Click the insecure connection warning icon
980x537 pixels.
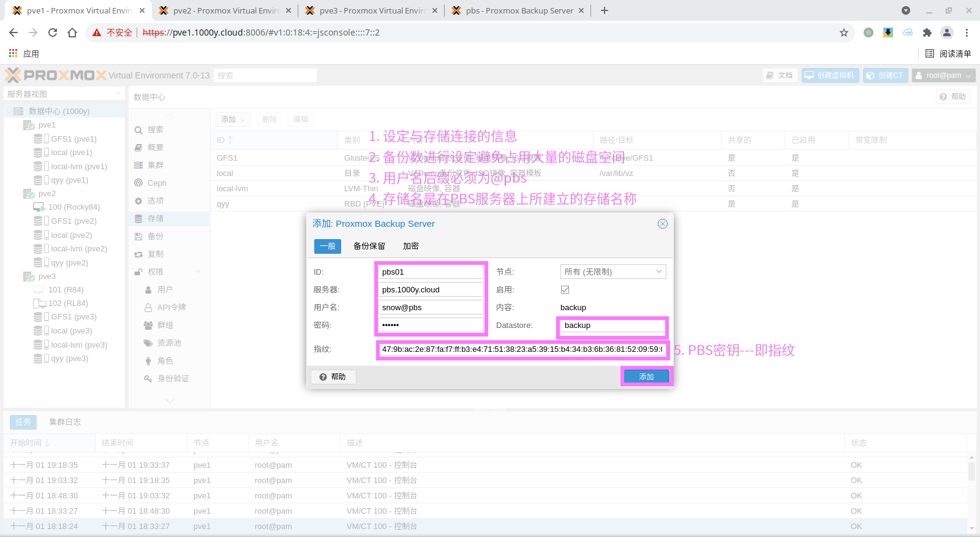(x=97, y=32)
